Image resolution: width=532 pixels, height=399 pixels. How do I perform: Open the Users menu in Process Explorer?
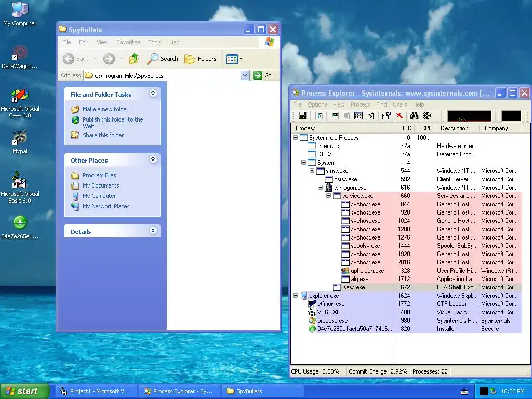[400, 104]
